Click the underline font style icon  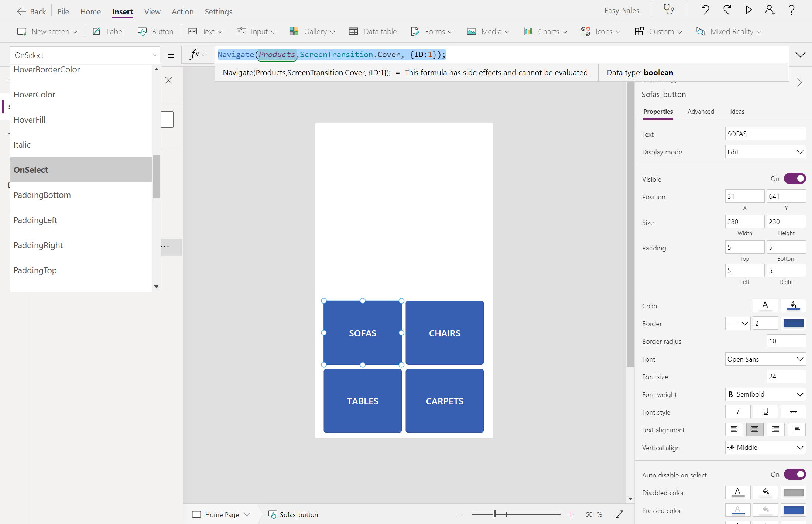pos(765,412)
